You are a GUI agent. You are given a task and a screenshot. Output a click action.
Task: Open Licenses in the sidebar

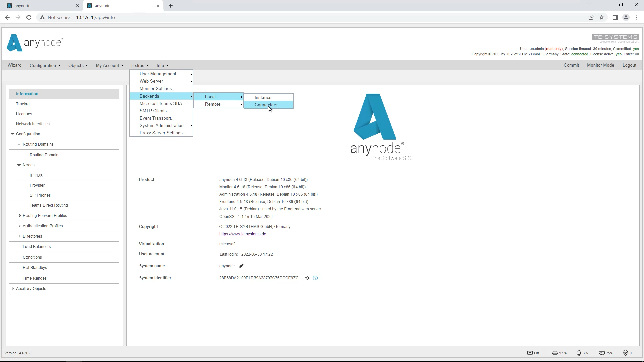64,114
